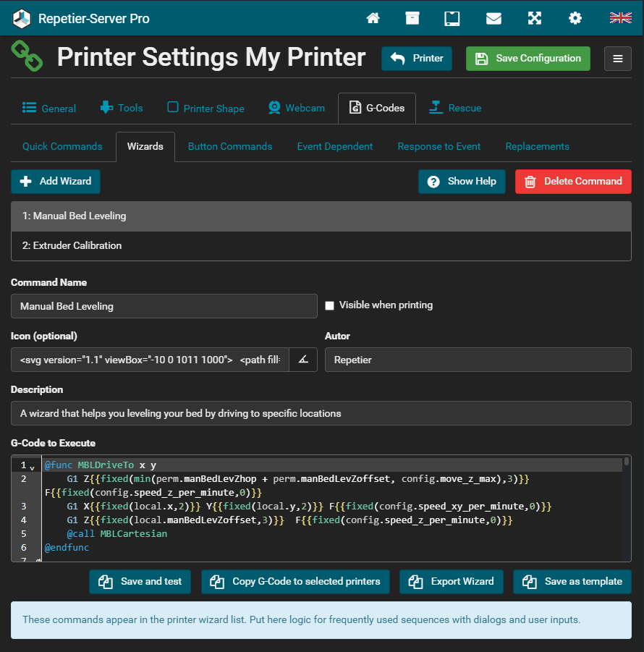This screenshot has width=644, height=652.
Task: Open Response to Event sub-tab
Action: point(439,146)
